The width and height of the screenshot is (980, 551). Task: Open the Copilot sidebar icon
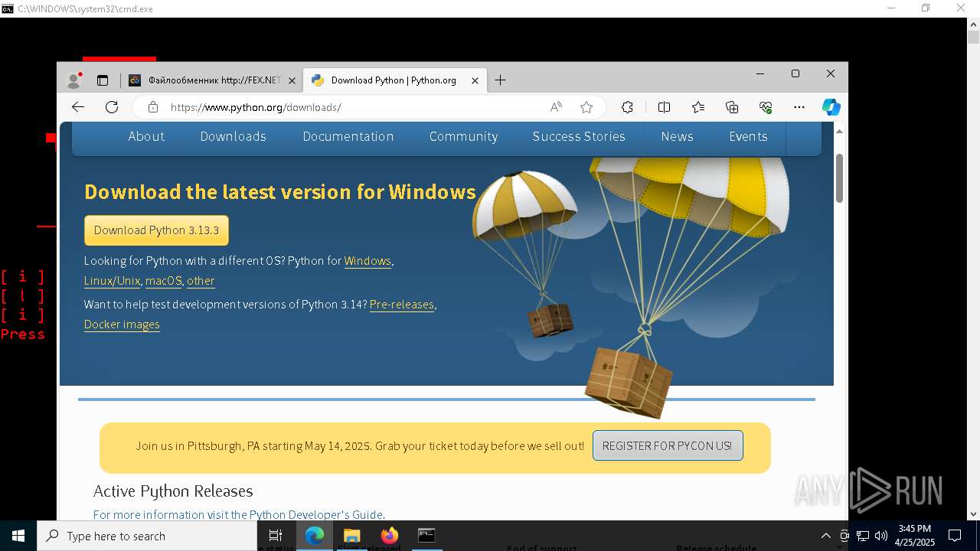[831, 107]
